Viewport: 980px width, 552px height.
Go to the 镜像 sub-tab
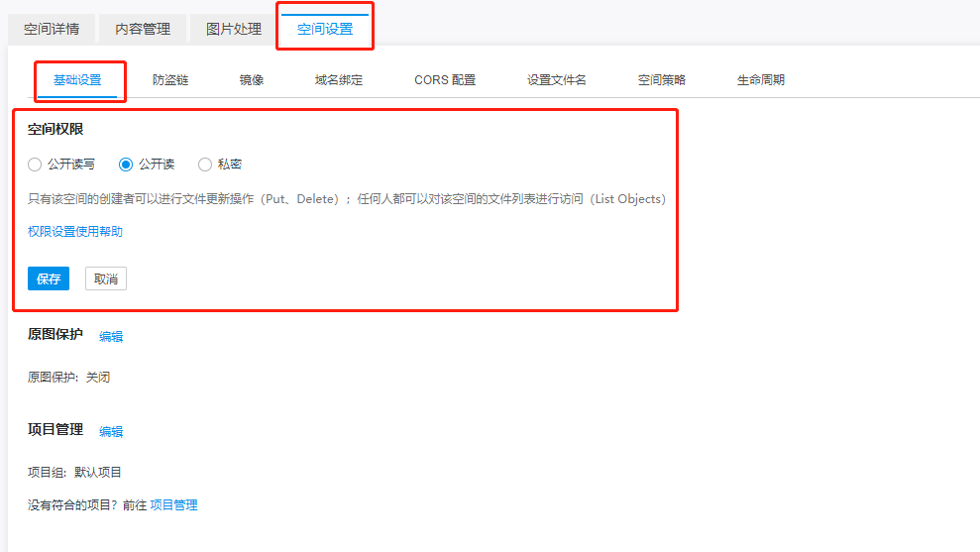pyautogui.click(x=252, y=80)
